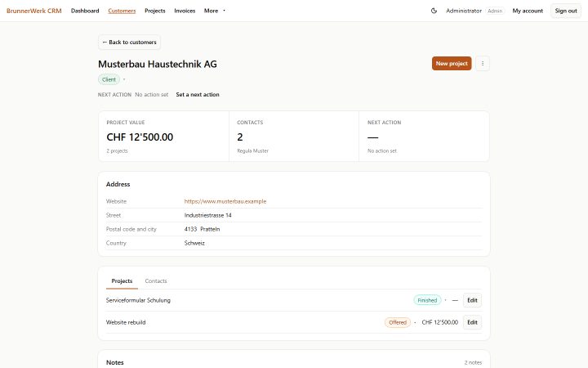The width and height of the screenshot is (588, 368).
Task: Edit the Serviceformular Schulung project
Action: pos(472,300)
